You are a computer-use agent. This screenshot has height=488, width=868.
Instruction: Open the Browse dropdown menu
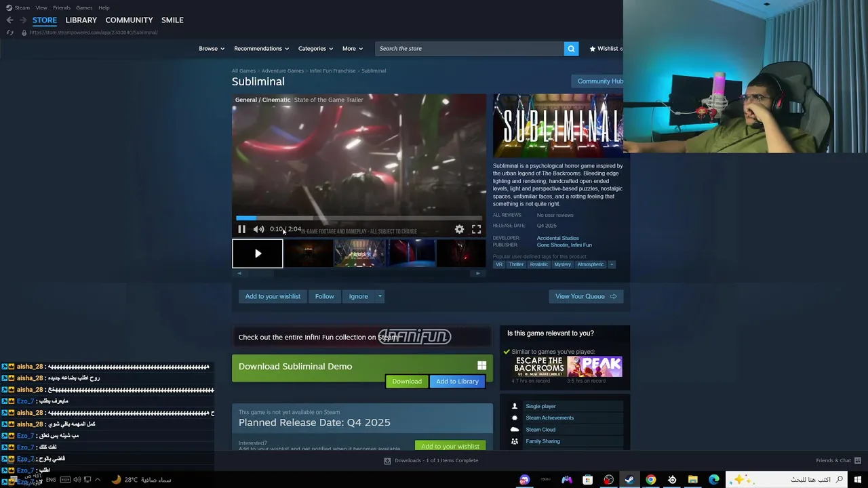[x=212, y=49]
